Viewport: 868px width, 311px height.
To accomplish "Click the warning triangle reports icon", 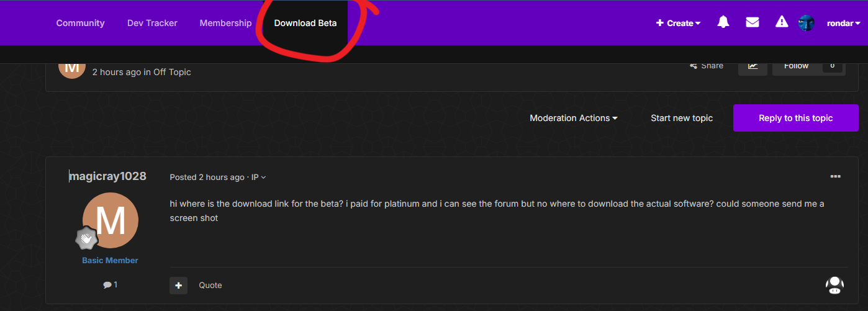I will (782, 22).
